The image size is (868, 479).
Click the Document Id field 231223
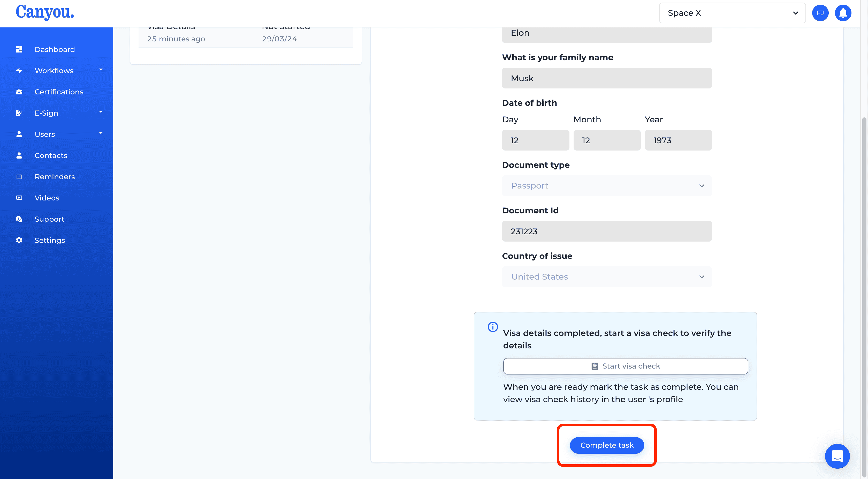pyautogui.click(x=607, y=231)
